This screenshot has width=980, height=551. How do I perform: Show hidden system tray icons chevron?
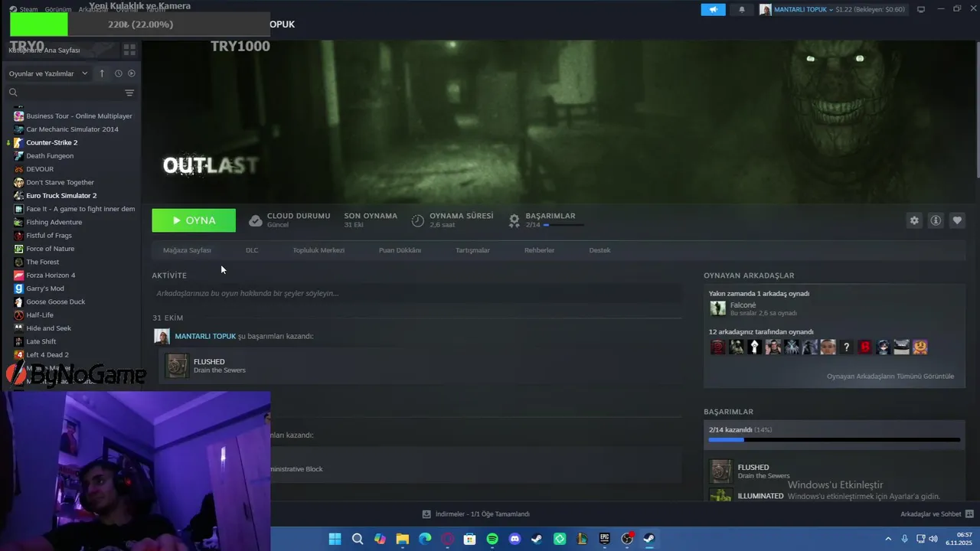(888, 539)
